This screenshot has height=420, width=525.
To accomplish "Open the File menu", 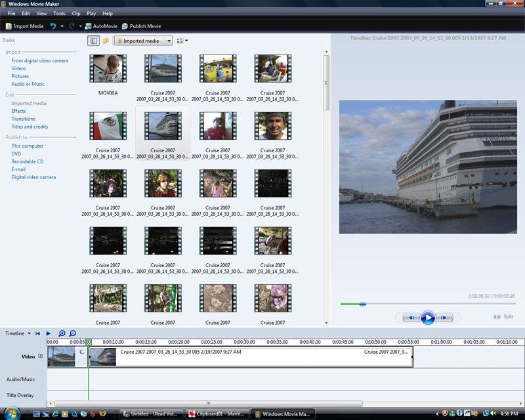I will 11,13.
